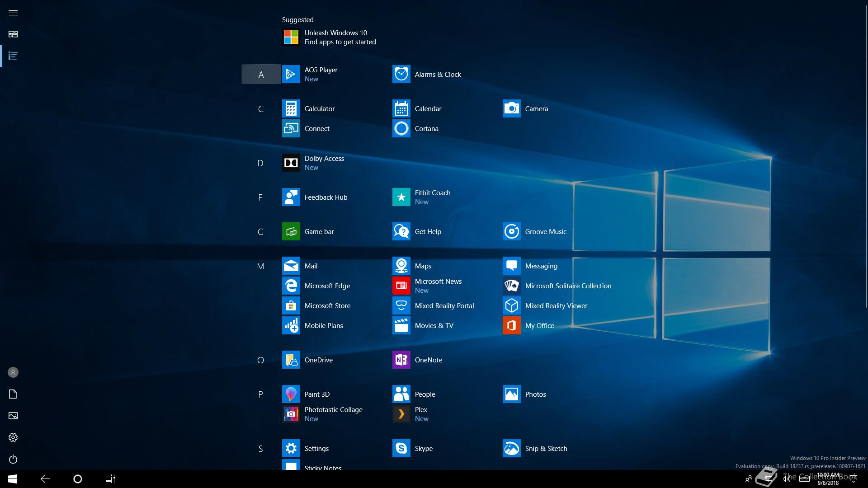Viewport: 868px width, 488px height.
Task: Launch Microsoft Edge icon
Action: (291, 286)
